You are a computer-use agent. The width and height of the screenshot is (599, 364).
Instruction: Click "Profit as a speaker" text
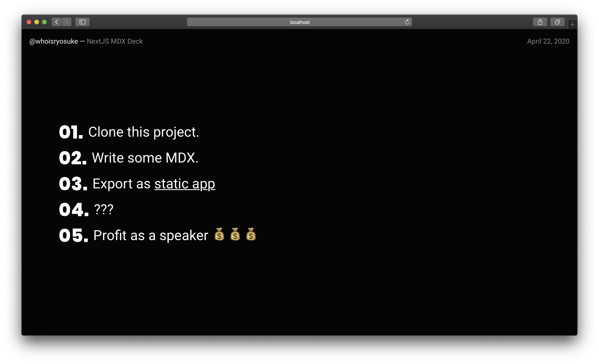[x=150, y=235]
